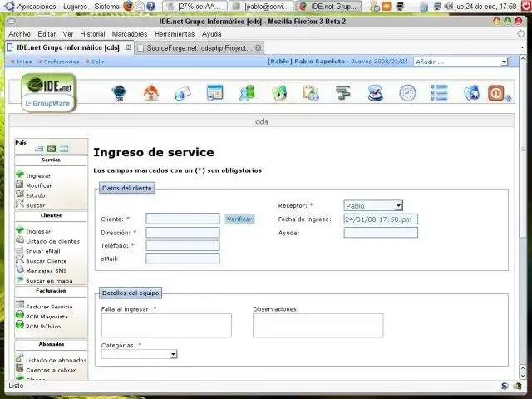Open the Gantt project chart icon
532x399 pixels.
pyautogui.click(x=343, y=92)
